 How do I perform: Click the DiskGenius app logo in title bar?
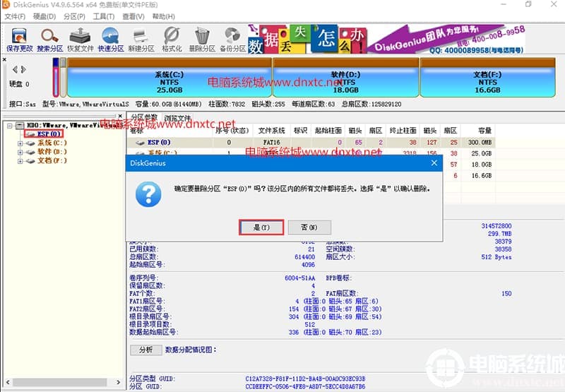pos(6,5)
